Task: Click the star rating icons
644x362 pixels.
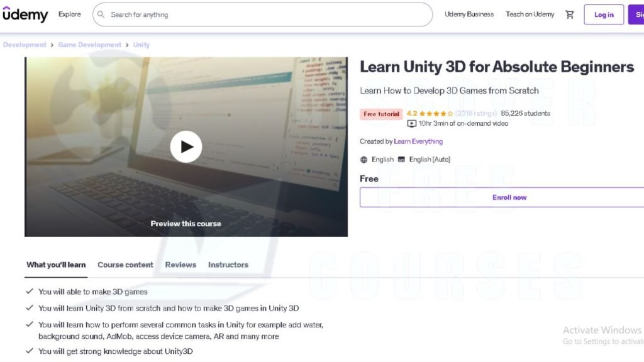Action: point(436,114)
